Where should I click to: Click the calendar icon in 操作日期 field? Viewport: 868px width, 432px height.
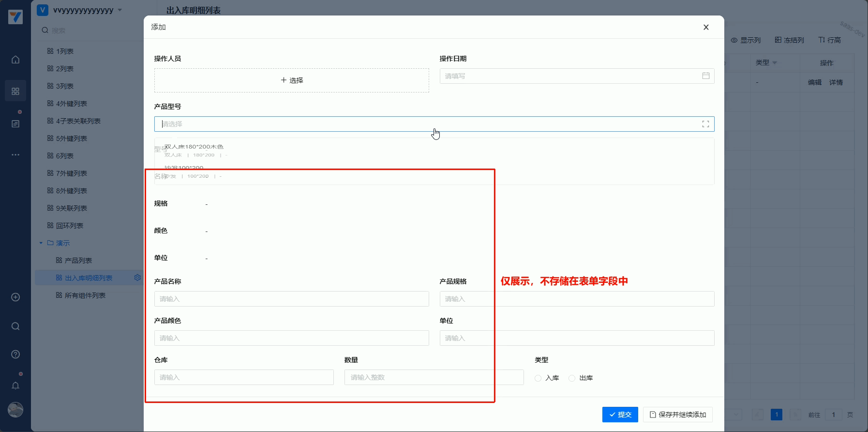(x=705, y=76)
